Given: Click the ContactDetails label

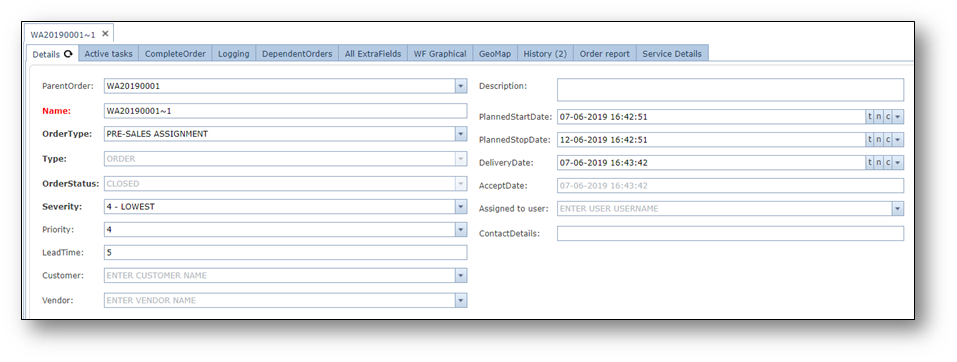Looking at the screenshot, I should point(509,233).
